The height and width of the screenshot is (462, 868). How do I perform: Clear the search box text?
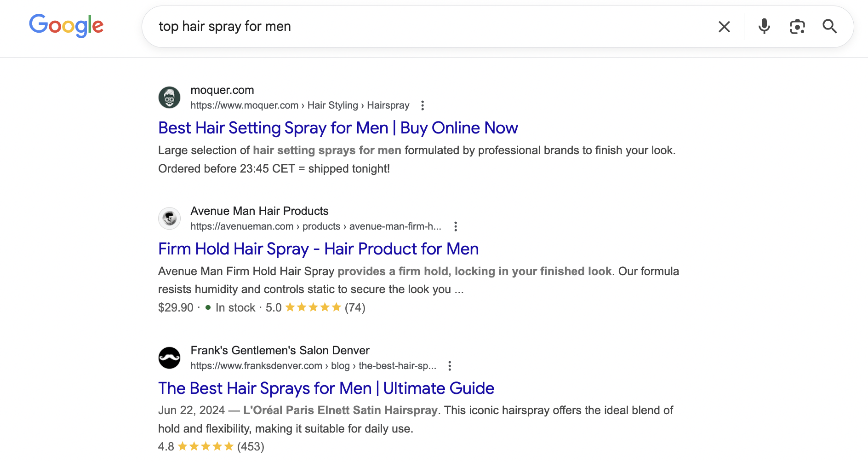tap(724, 27)
